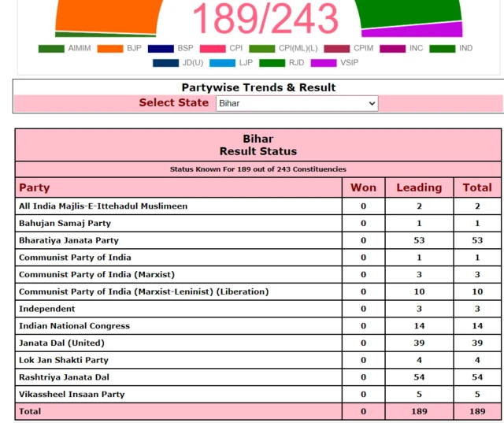
Task: Click the Leading column header
Action: coord(419,187)
